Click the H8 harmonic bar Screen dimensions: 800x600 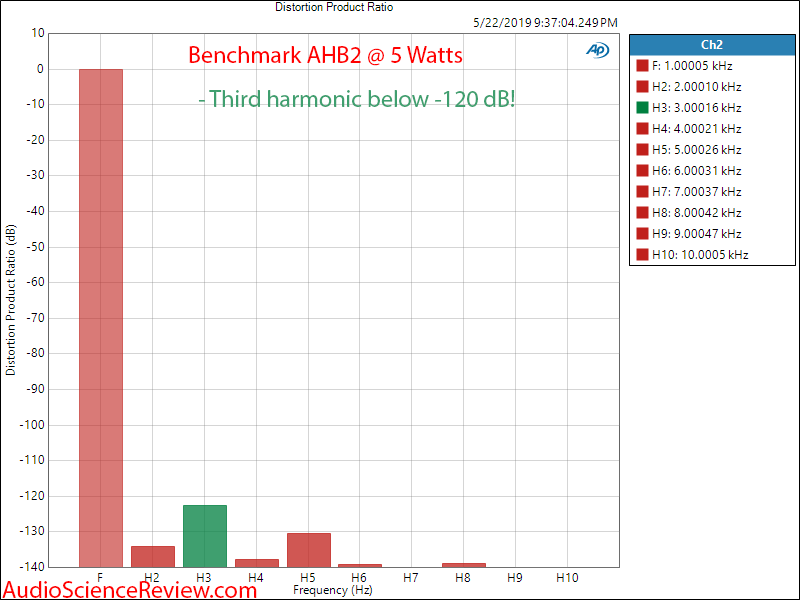coord(464,565)
